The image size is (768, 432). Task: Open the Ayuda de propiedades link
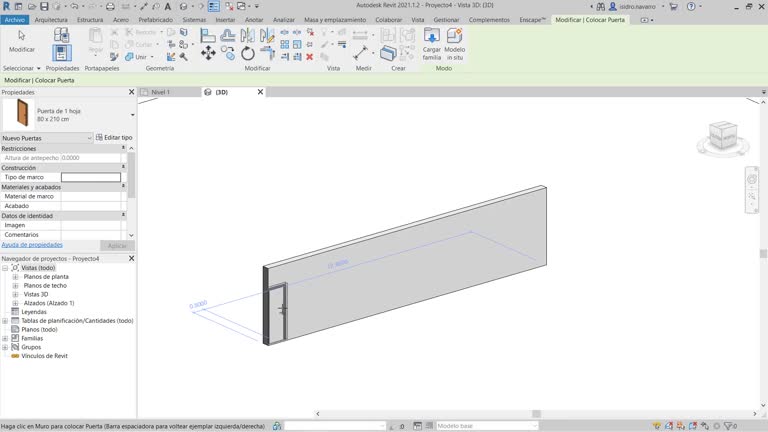(32, 245)
